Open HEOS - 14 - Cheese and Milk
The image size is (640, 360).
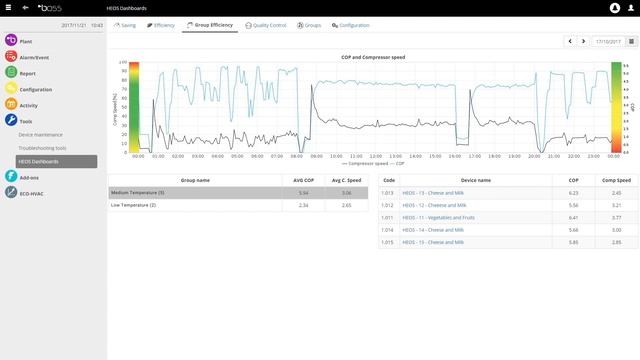[x=433, y=230]
